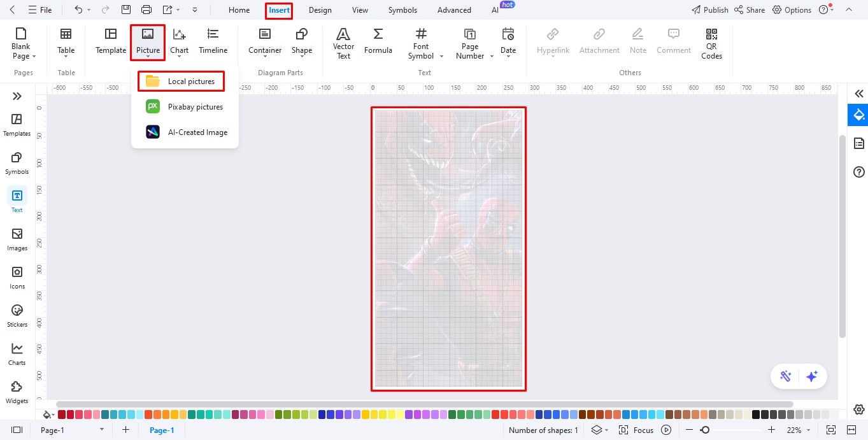This screenshot has height=440, width=868.
Task: Open Templates in the left sidebar
Action: [x=17, y=125]
